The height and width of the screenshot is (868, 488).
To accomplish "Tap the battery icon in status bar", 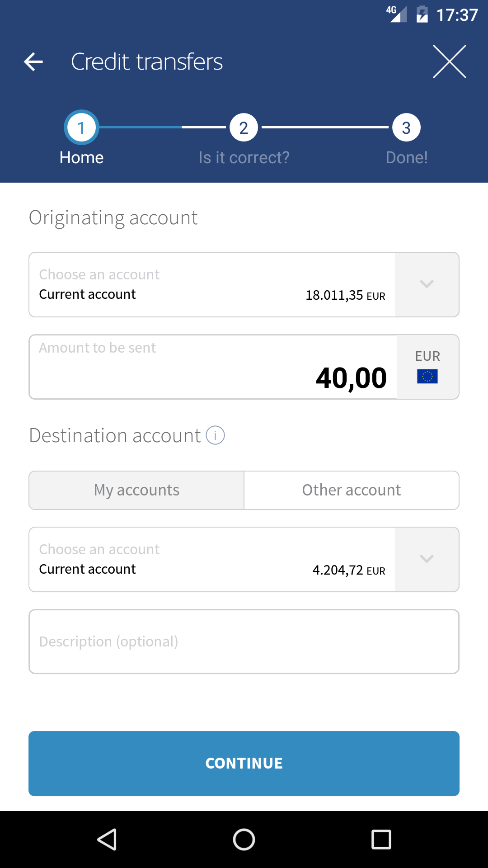I will point(422,14).
